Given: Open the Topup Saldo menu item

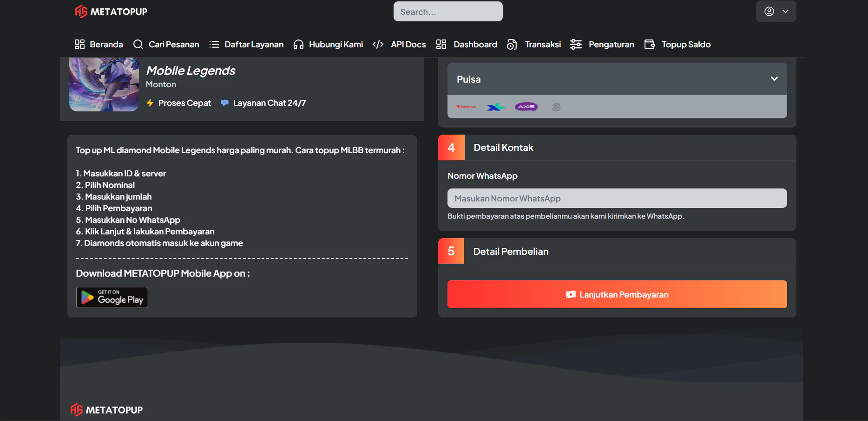Looking at the screenshot, I should click(x=677, y=45).
